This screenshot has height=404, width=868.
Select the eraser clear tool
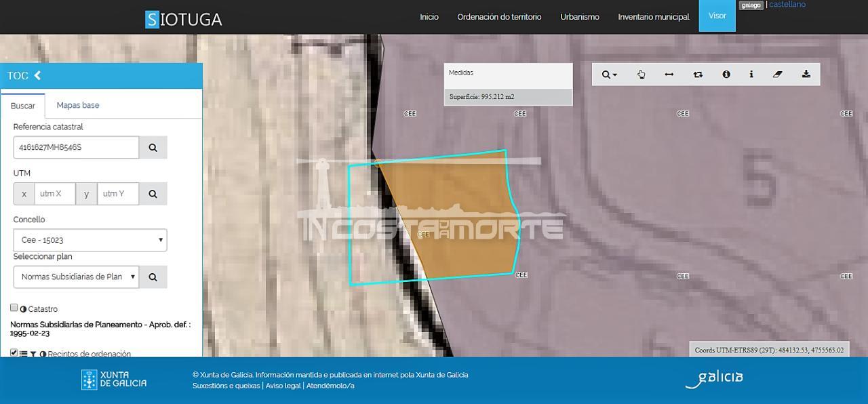778,75
